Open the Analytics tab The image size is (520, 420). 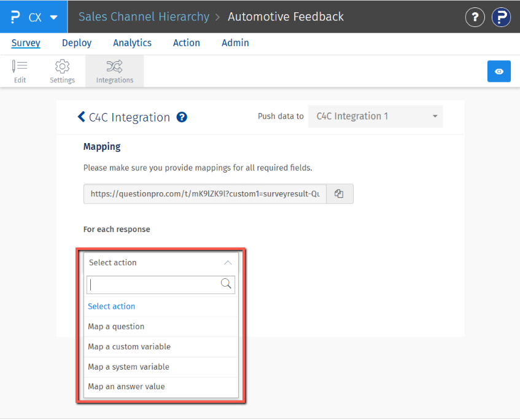[x=132, y=43]
